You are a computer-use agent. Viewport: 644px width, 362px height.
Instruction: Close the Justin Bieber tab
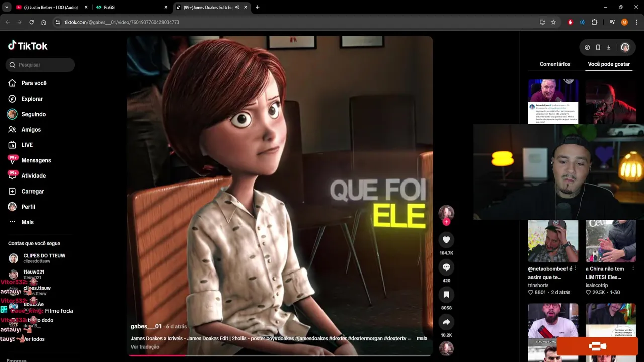(86, 7)
